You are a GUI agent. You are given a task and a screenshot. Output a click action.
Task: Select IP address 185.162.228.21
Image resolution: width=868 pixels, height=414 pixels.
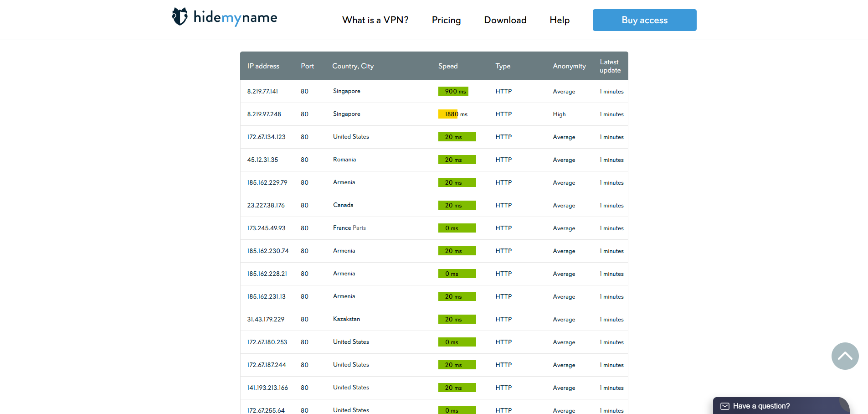pos(267,274)
